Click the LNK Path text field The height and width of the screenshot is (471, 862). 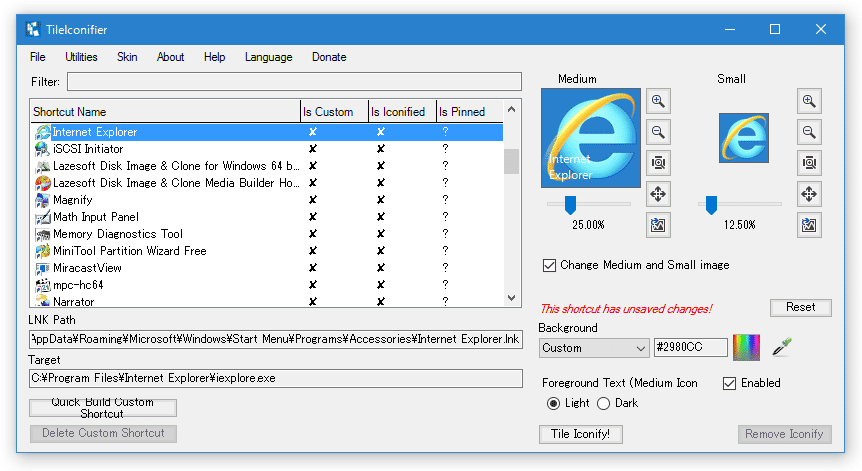pos(275,339)
